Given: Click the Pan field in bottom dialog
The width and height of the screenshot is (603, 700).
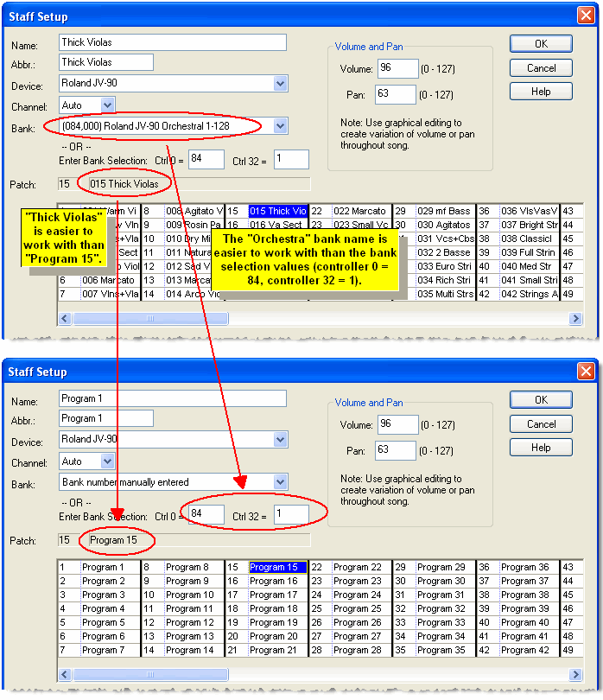Looking at the screenshot, I should tap(396, 449).
